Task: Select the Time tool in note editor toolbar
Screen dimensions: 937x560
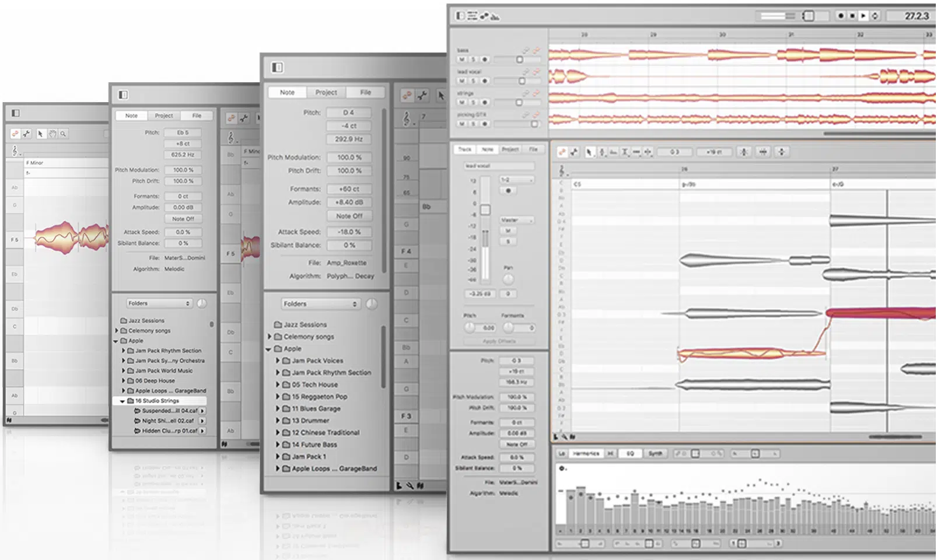Action: point(637,152)
